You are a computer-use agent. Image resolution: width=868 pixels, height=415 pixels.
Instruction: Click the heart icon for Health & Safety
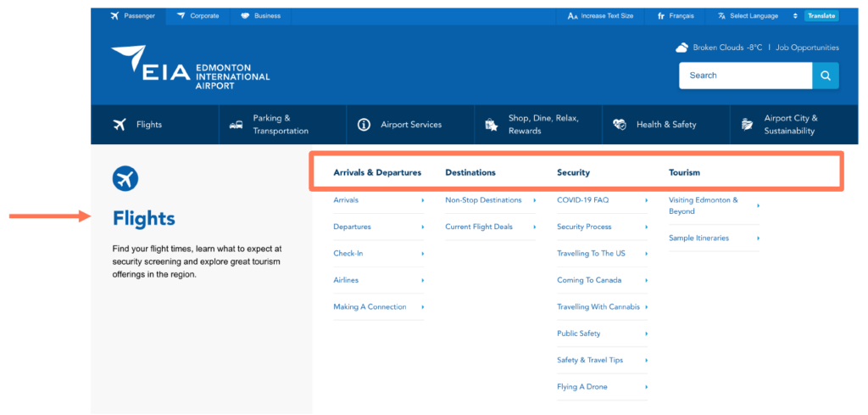click(x=620, y=125)
